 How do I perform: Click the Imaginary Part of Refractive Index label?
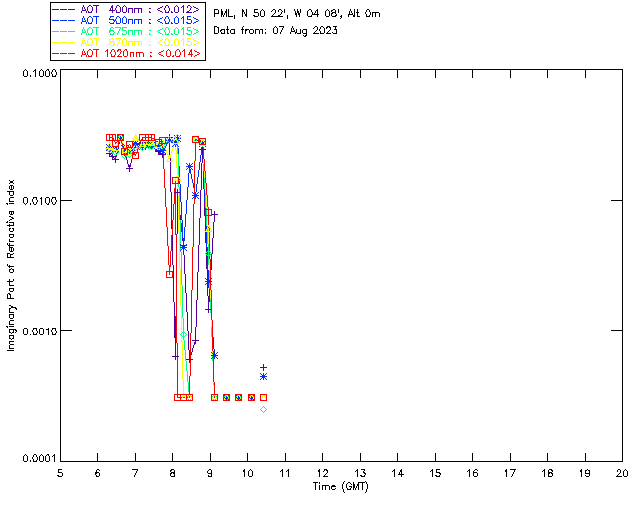(x=11, y=265)
